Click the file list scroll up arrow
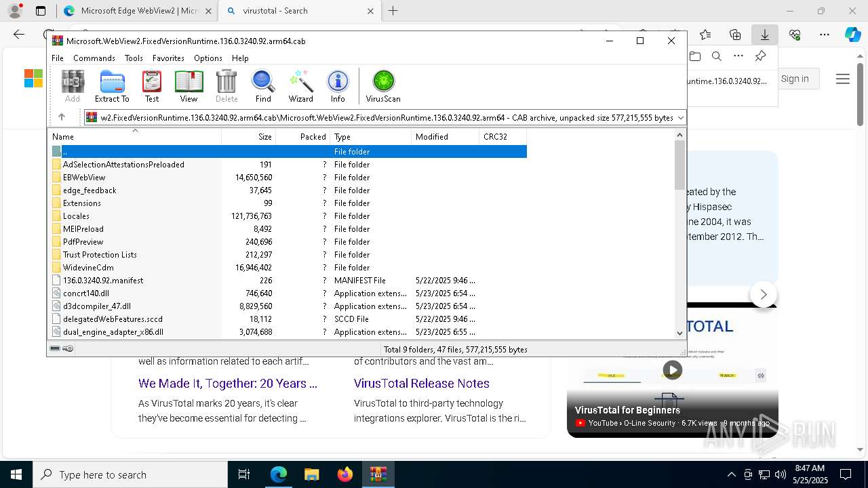This screenshot has height=488, width=868. tap(680, 136)
